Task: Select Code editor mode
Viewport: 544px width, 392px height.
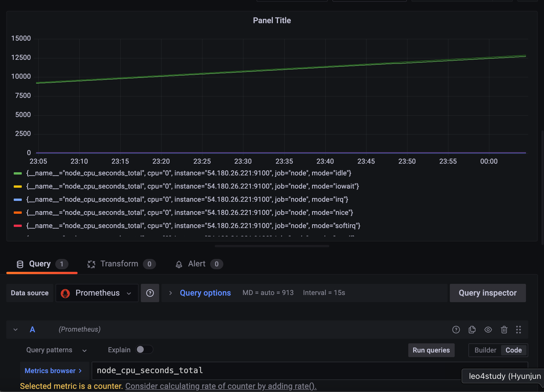Action: pyautogui.click(x=514, y=350)
